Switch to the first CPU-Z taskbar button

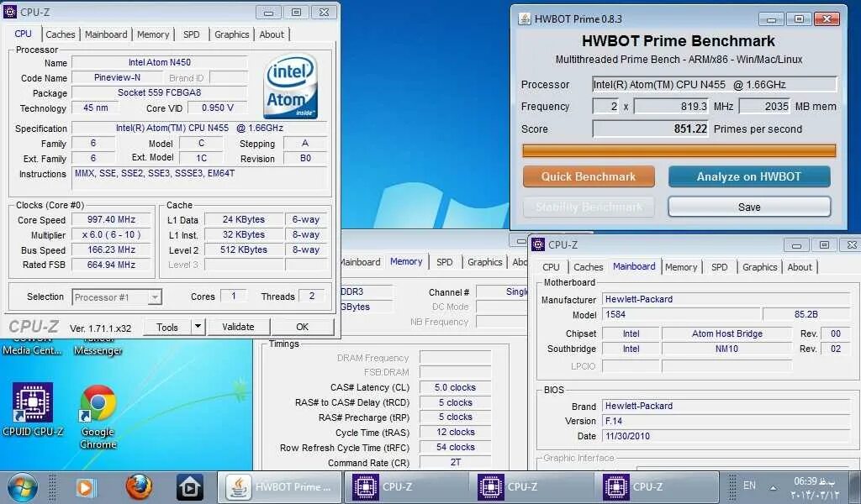click(x=406, y=487)
